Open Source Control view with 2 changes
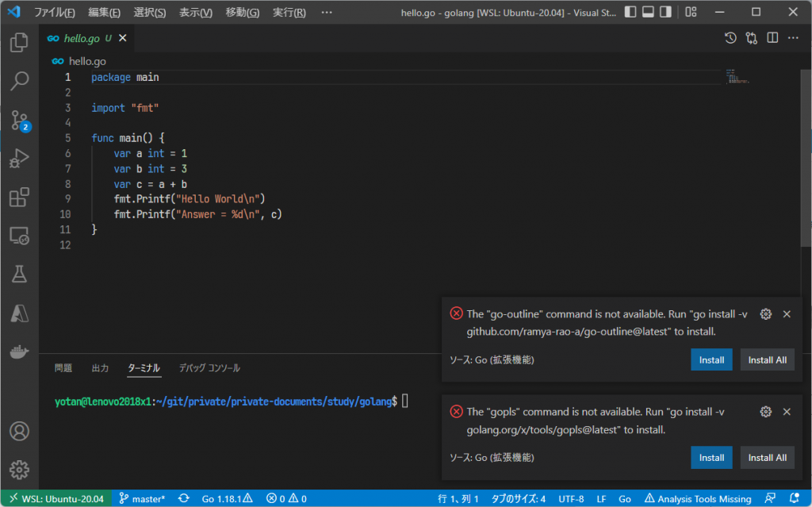812x507 pixels. click(20, 121)
